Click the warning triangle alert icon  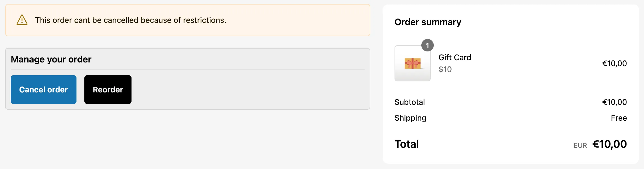click(21, 20)
